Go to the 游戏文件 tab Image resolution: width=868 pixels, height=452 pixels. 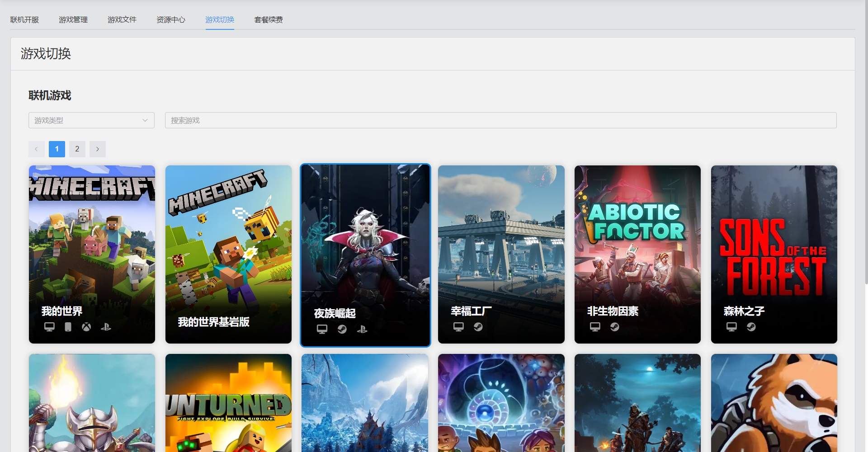tap(122, 20)
